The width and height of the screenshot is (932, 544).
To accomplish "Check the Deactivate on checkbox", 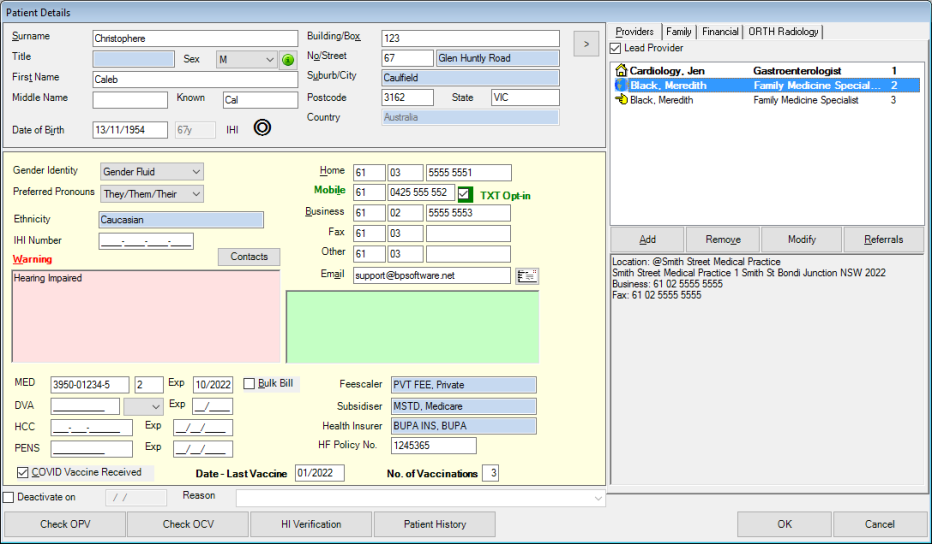I will click(8, 497).
